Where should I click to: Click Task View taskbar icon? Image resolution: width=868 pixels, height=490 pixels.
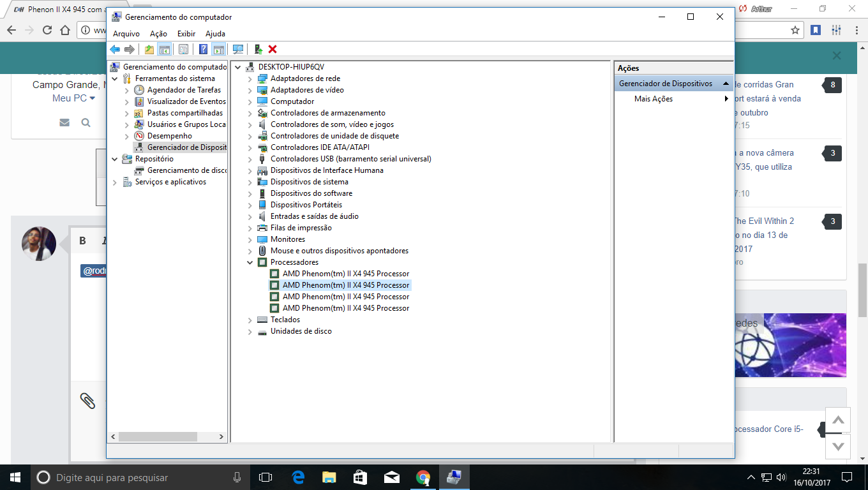pyautogui.click(x=266, y=477)
